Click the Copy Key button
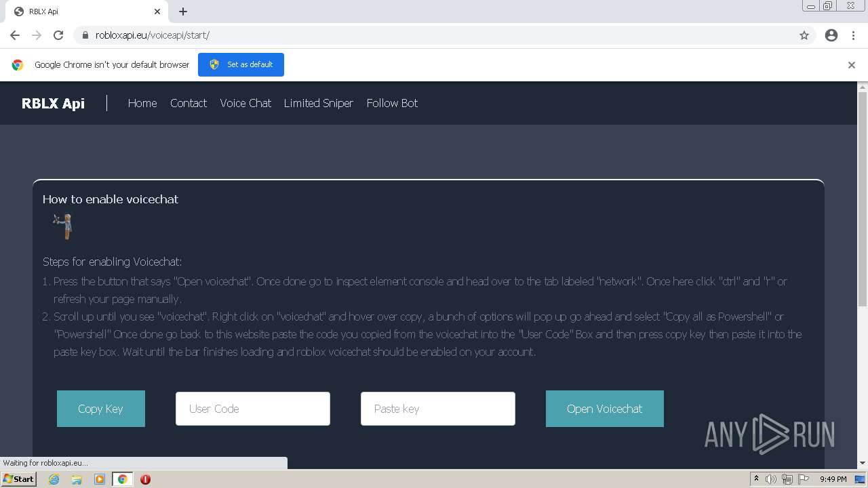Image resolution: width=868 pixels, height=488 pixels. 101,409
